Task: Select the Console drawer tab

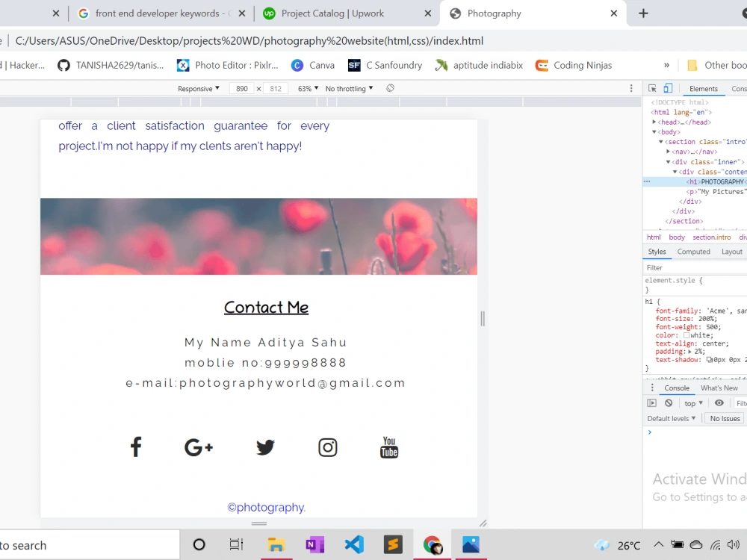Action: [x=677, y=388]
